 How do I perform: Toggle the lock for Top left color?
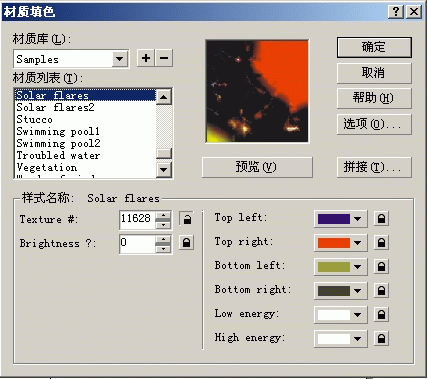click(381, 218)
